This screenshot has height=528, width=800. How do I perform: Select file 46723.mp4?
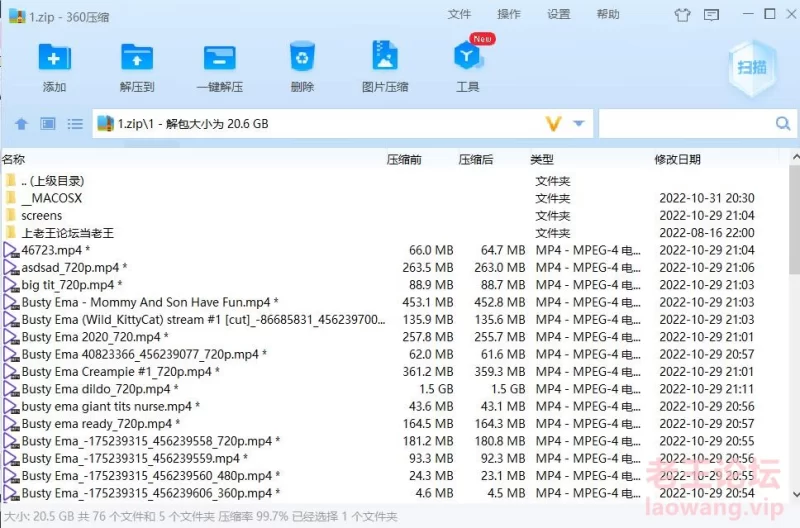(56, 250)
